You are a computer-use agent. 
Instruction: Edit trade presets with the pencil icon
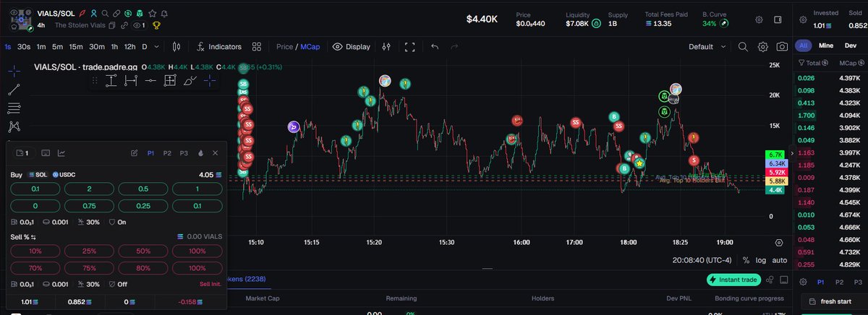pos(134,153)
